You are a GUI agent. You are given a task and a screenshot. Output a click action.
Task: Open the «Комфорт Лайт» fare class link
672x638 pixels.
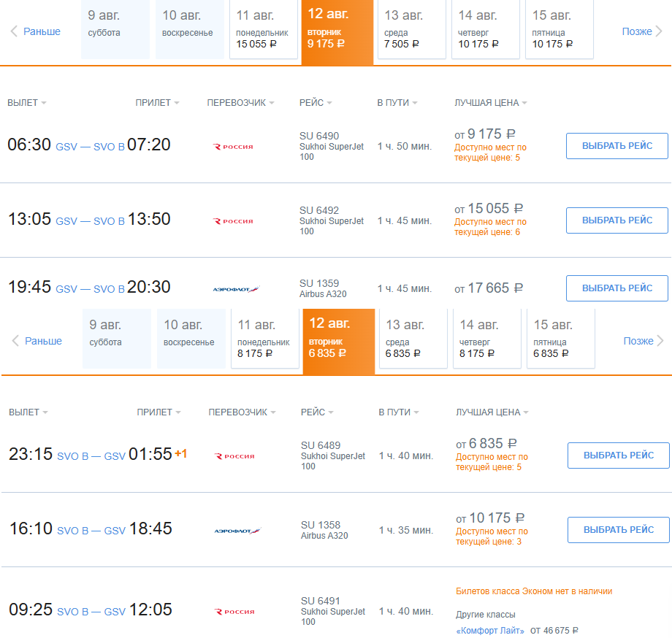pyautogui.click(x=490, y=630)
